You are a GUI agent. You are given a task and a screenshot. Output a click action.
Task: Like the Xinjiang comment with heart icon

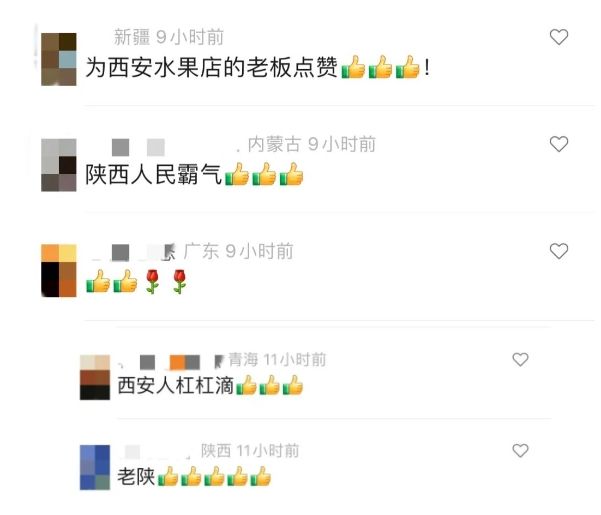(559, 37)
